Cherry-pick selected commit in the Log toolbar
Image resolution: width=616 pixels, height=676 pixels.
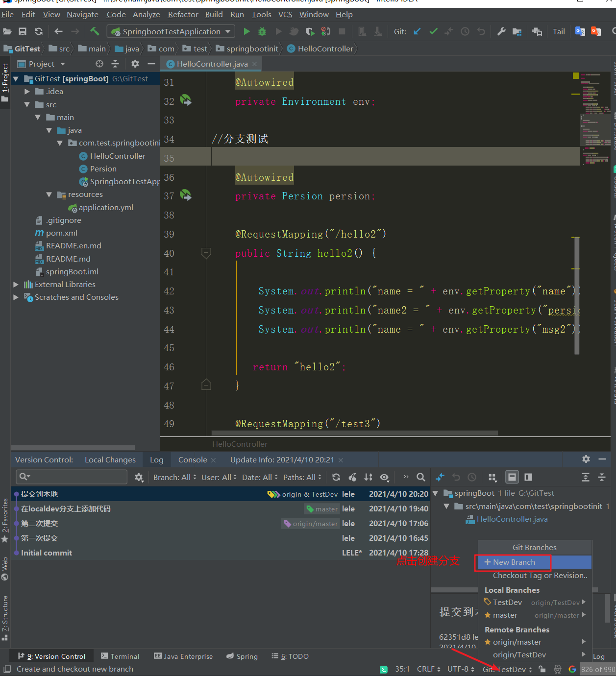tap(352, 477)
